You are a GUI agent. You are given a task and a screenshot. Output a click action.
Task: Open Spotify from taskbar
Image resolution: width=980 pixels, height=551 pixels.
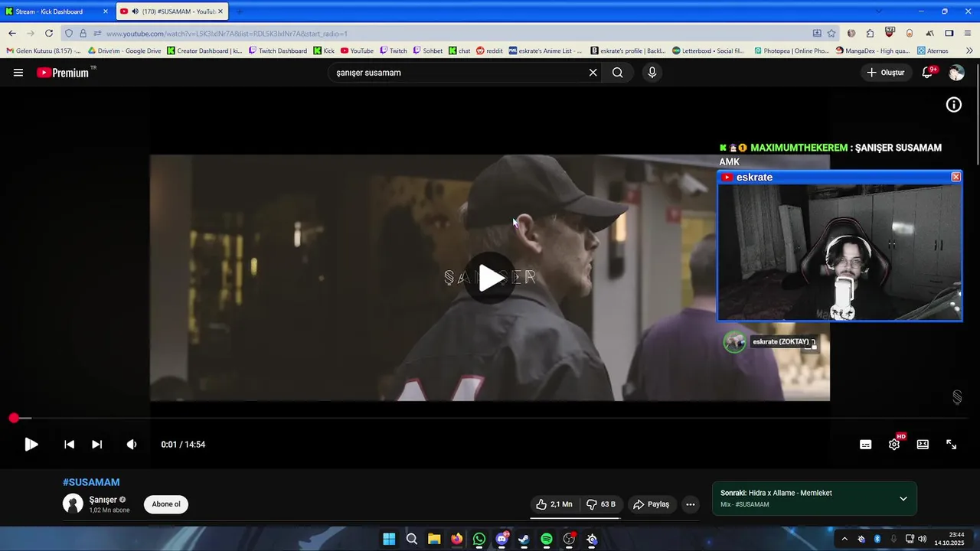coord(547,540)
